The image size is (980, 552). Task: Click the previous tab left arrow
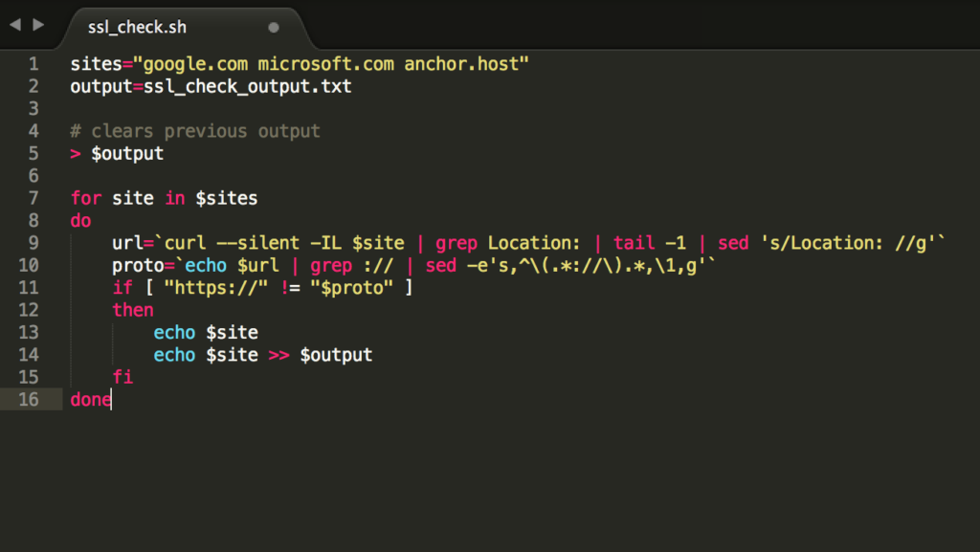(x=14, y=25)
